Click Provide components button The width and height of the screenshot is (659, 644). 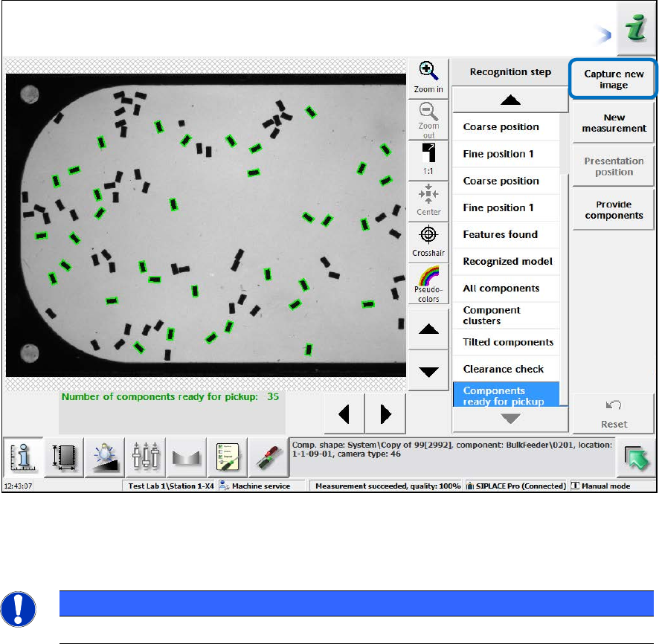tap(613, 210)
